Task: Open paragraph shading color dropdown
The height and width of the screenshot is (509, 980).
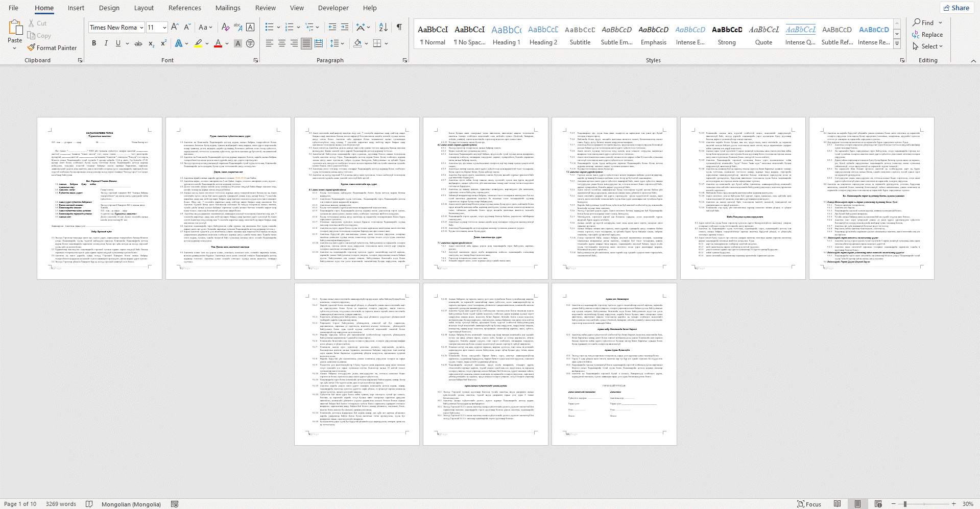Action: click(367, 43)
